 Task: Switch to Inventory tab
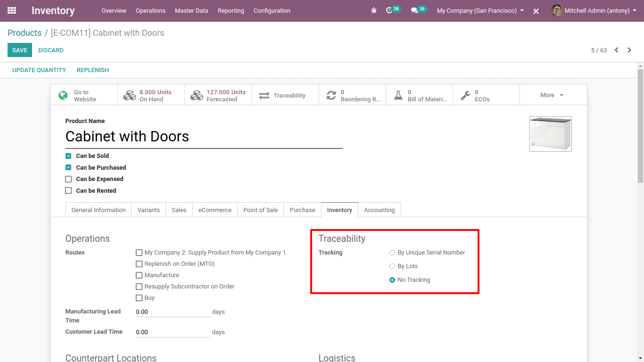[x=339, y=210]
